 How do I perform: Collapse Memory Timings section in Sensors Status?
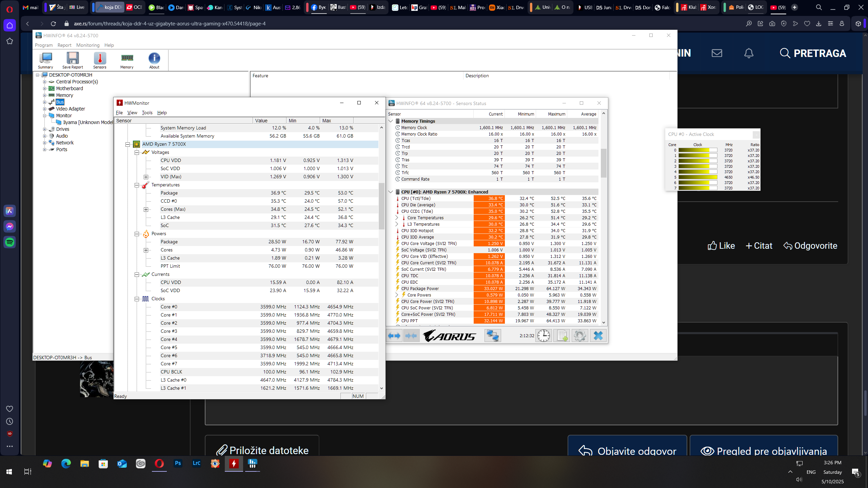(x=391, y=121)
